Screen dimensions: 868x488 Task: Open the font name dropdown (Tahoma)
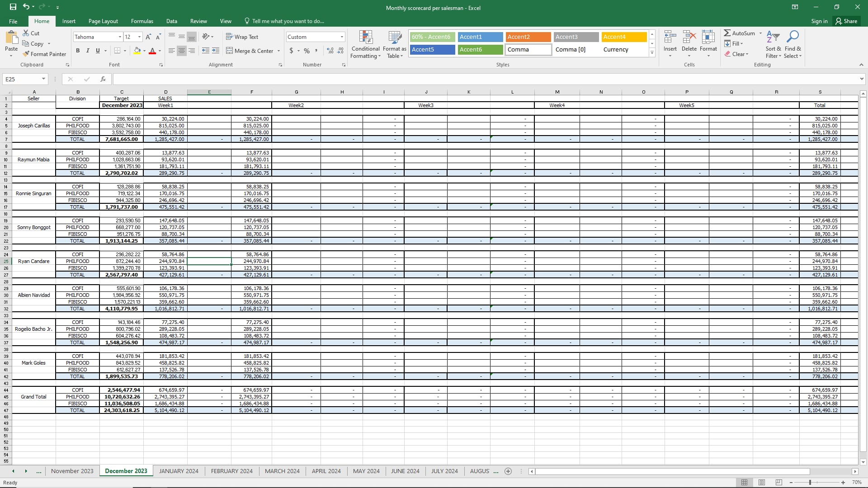(x=120, y=37)
